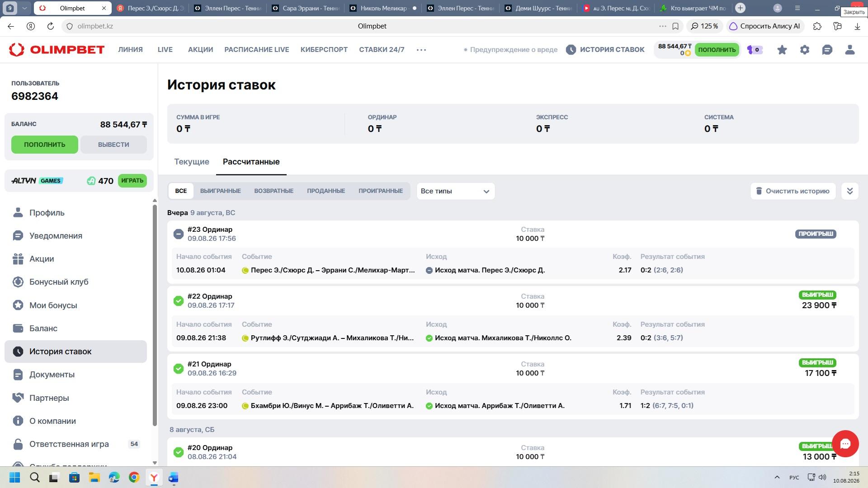Click the Вывести button

[x=113, y=145]
